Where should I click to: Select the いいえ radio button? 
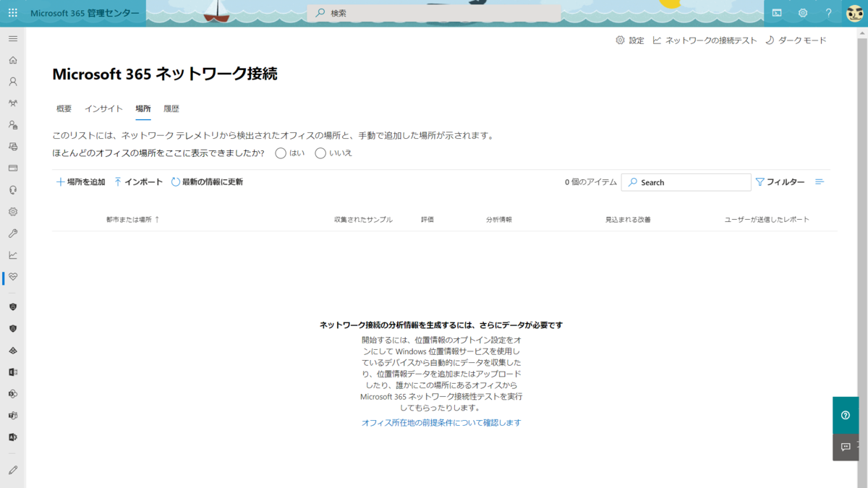click(x=320, y=153)
